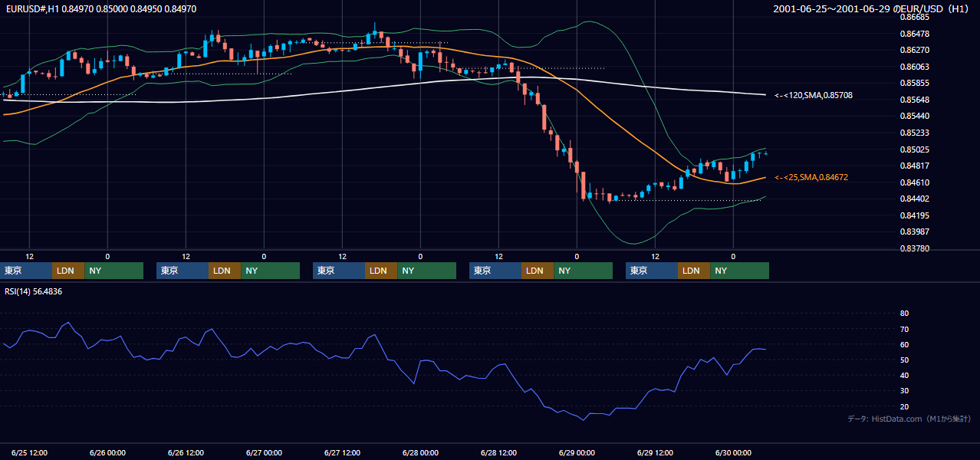The image size is (980, 460).
Task: Click price axis label 0.84195
Action: 914,215
